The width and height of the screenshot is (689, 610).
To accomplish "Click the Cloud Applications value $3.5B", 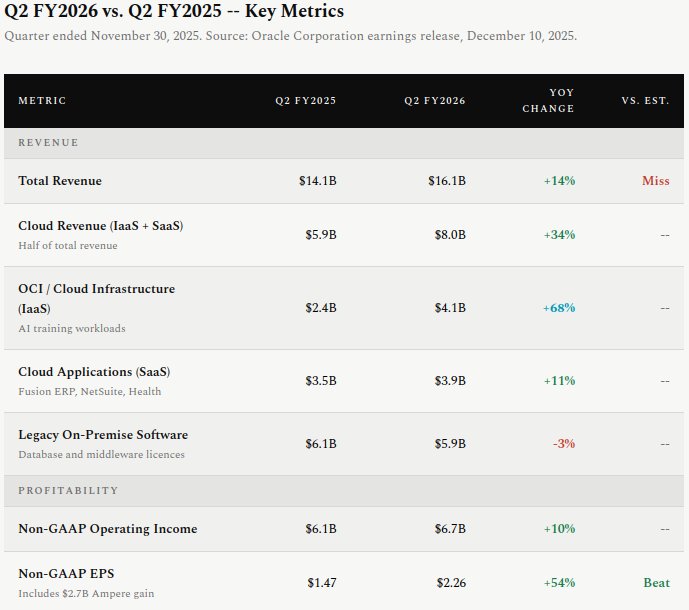I will (x=321, y=381).
